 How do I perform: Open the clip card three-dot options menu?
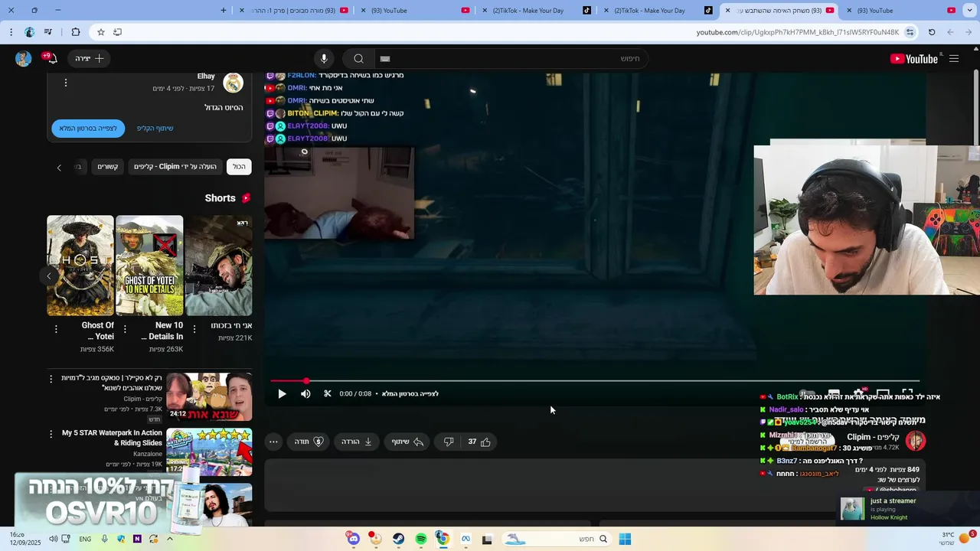(x=66, y=83)
